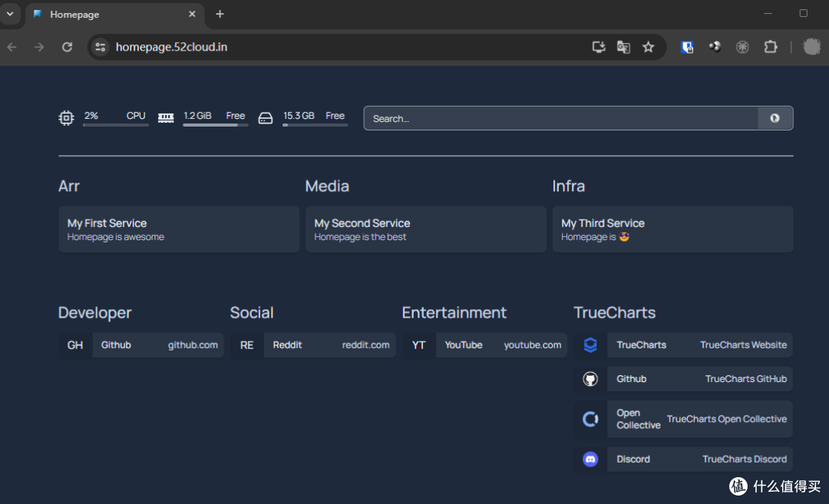Click the sunglasses emoji in Third Service
Image resolution: width=829 pixels, height=504 pixels.
pos(624,237)
